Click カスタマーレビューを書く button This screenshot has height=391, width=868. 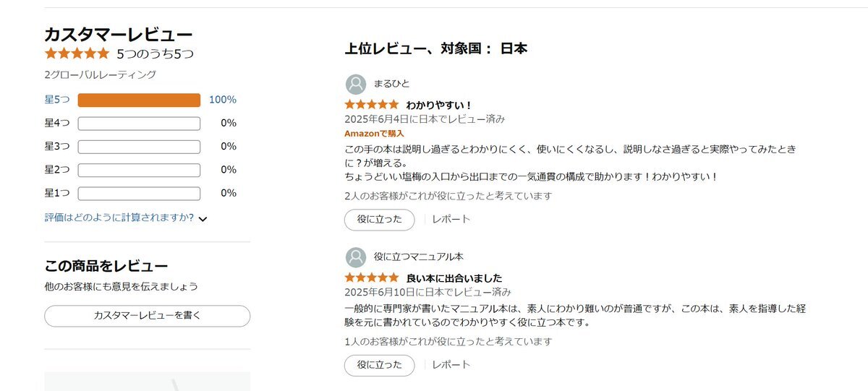tap(148, 316)
